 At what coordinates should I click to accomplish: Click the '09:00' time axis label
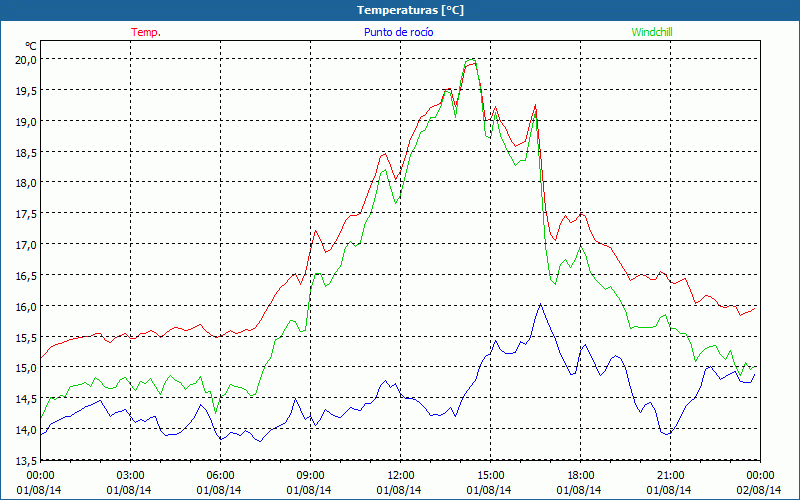point(310,476)
